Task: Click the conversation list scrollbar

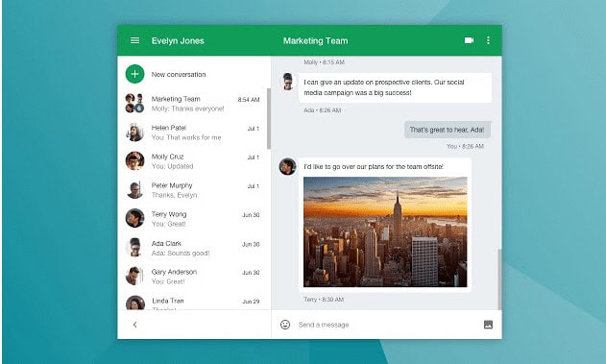Action: pyautogui.click(x=269, y=119)
